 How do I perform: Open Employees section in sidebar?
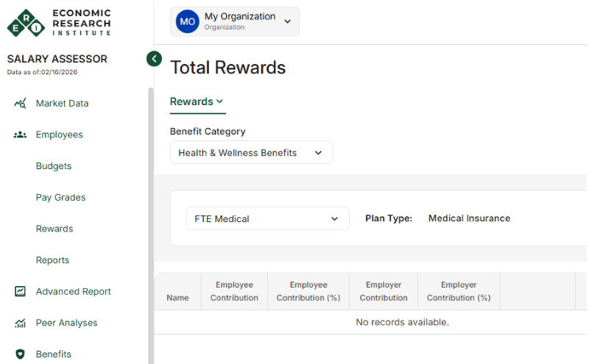pos(60,135)
